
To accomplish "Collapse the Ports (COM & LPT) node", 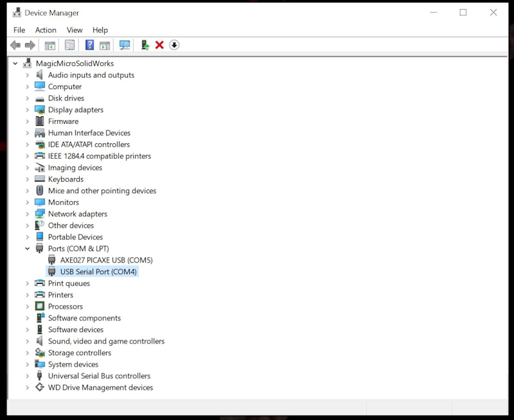I will click(28, 249).
